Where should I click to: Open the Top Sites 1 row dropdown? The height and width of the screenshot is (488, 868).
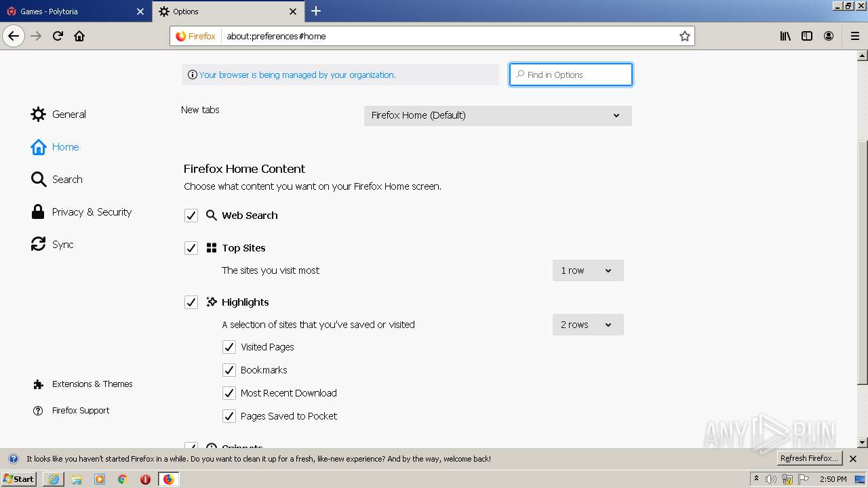[x=588, y=270]
